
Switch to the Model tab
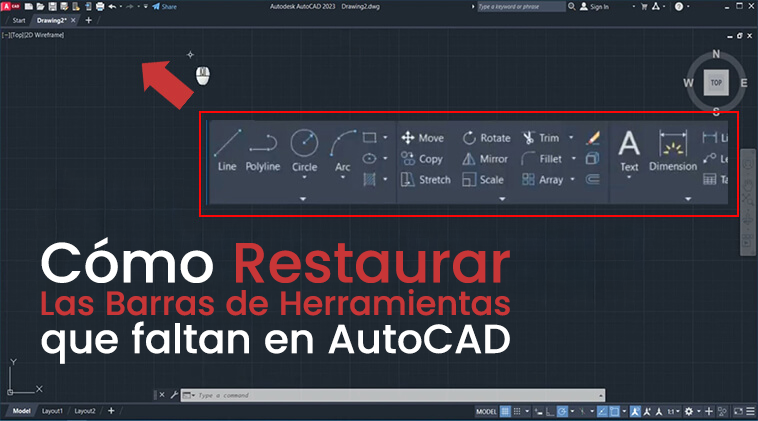[x=21, y=411]
